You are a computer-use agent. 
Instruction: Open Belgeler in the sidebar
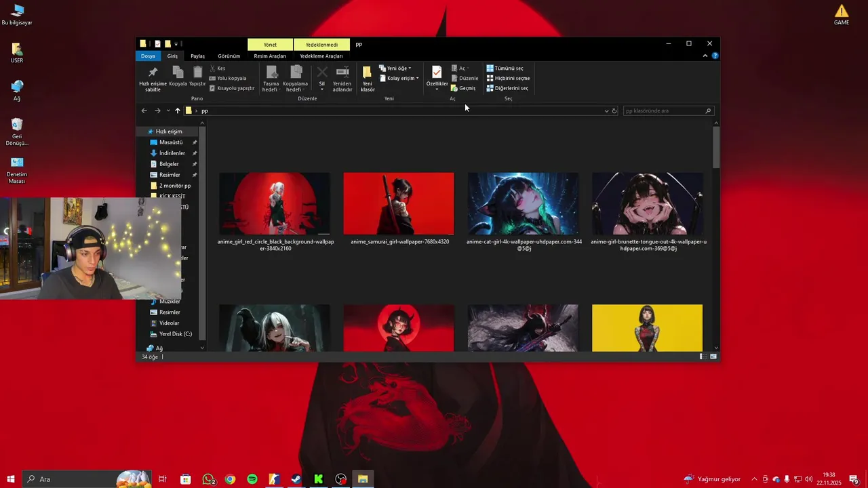(x=169, y=164)
